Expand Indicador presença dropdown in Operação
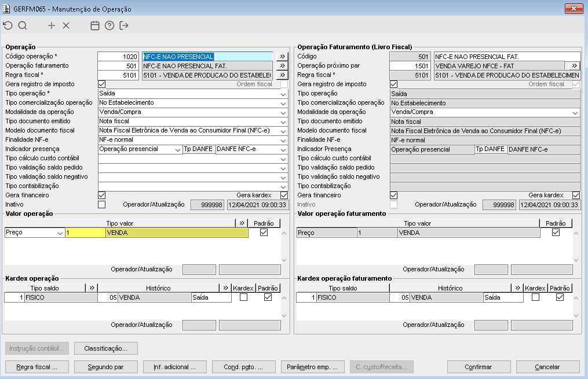588x379 pixels. 178,149
